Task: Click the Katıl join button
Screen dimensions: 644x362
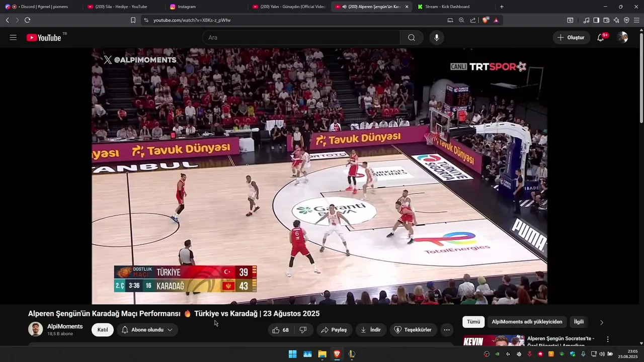Action: click(x=103, y=330)
